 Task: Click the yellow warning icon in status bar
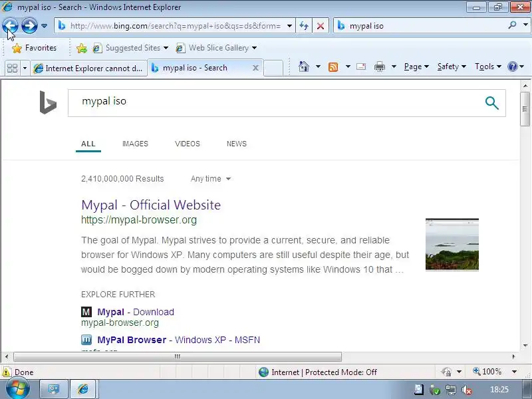pos(7,372)
